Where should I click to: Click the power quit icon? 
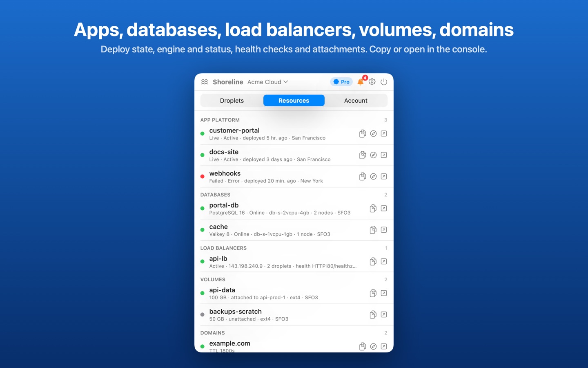[384, 82]
